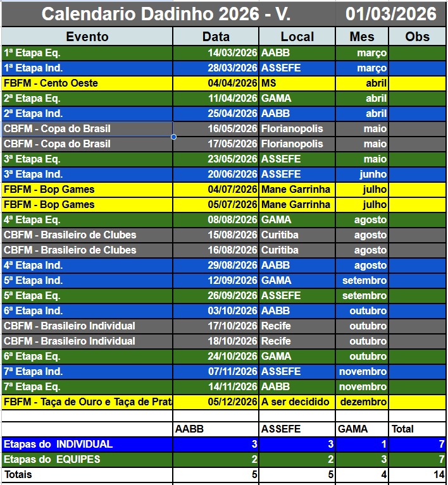Click the Evento column header
This screenshot has width=448, height=485.
pyautogui.click(x=87, y=37)
